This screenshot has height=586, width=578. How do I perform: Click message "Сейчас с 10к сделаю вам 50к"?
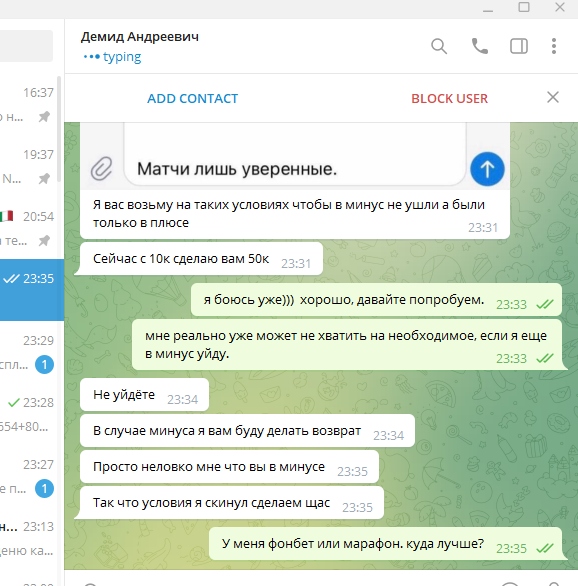pyautogui.click(x=181, y=259)
